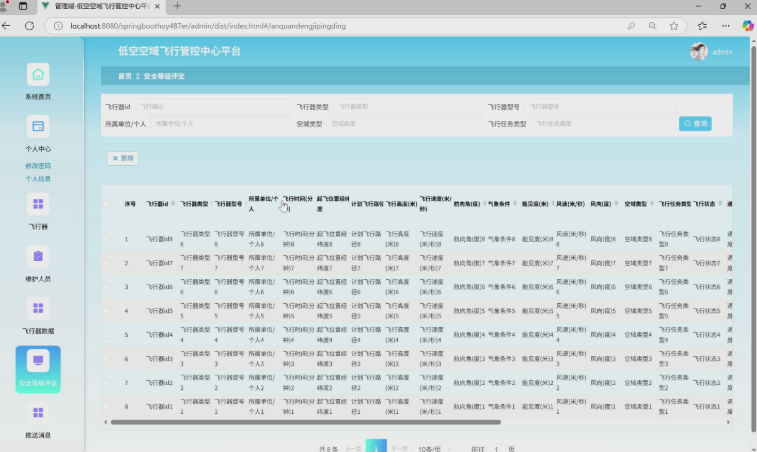Select cell 气象条件5 in table
Screen dimensions: 757x452
click(501, 311)
